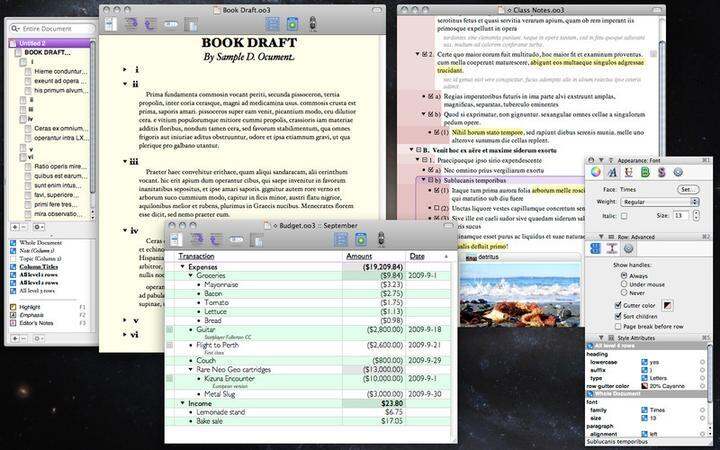This screenshot has height=450, width=720.
Task: Click the indent icon in Book Draft toolbar
Action: click(131, 24)
